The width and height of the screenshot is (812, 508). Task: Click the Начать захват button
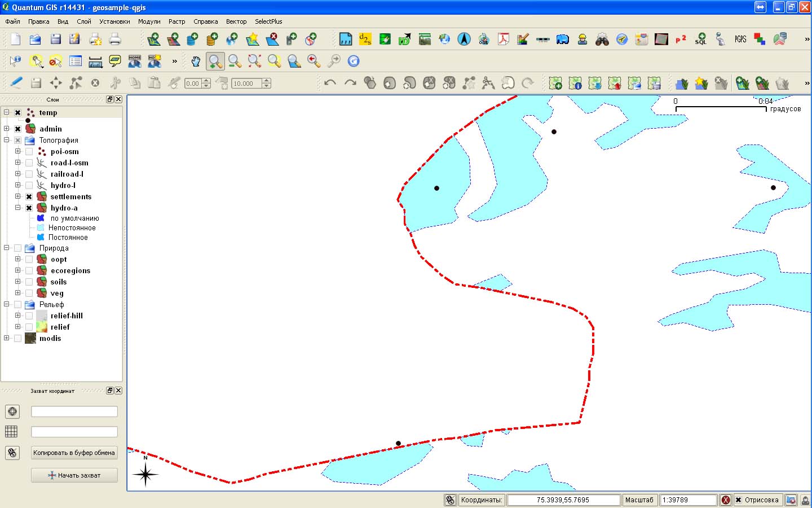pyautogui.click(x=74, y=475)
